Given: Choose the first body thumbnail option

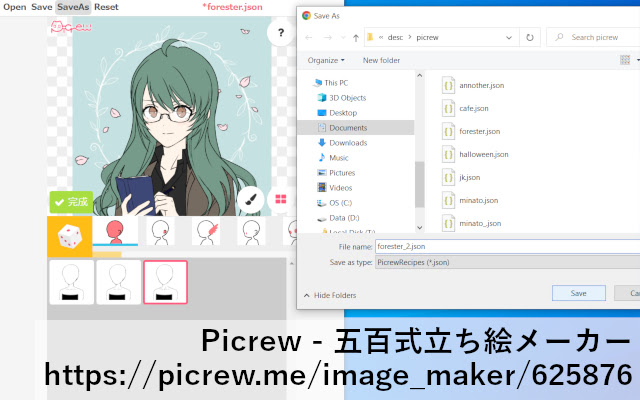Looking at the screenshot, I should 71,282.
